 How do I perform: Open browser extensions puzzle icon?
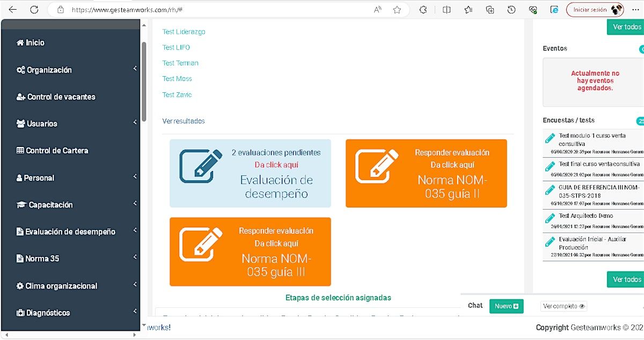click(x=423, y=10)
